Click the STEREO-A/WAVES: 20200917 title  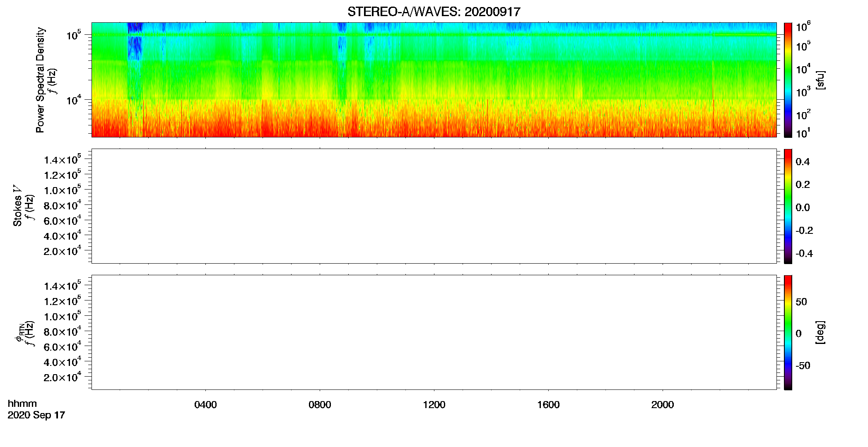(434, 12)
